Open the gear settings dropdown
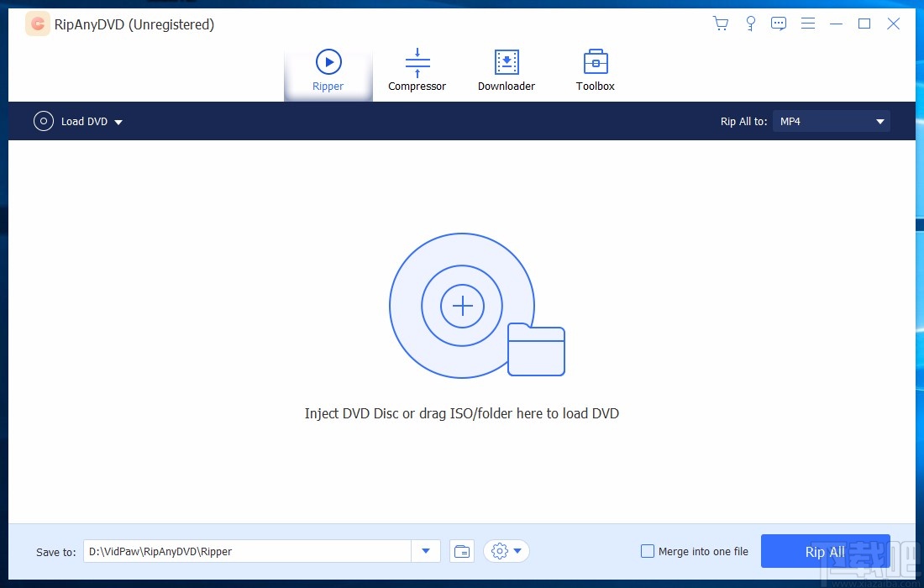This screenshot has width=924, height=588. [x=507, y=552]
